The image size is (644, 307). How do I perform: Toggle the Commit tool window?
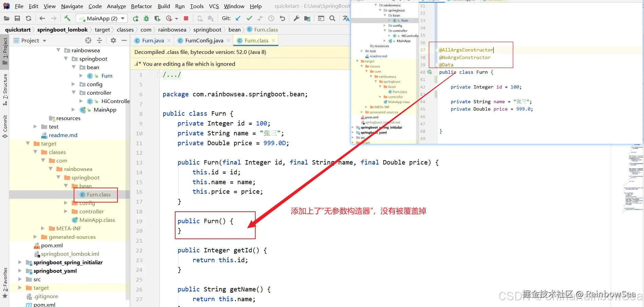pyautogui.click(x=5, y=126)
